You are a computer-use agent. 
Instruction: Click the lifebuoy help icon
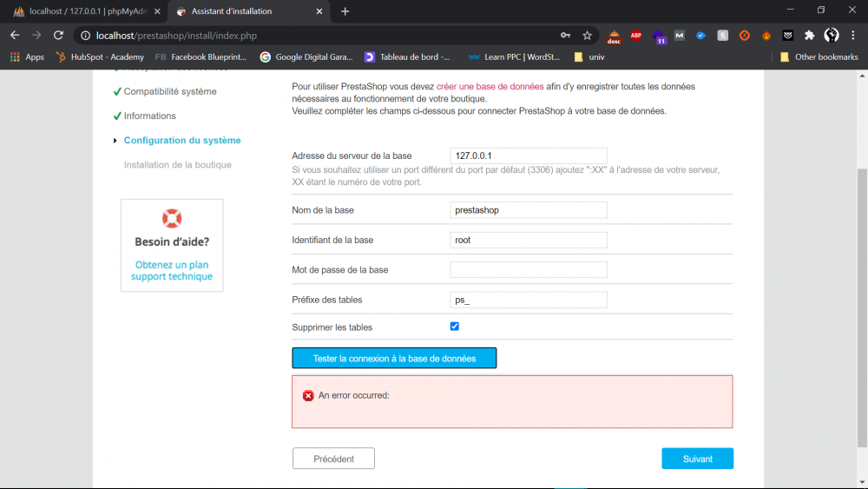pyautogui.click(x=172, y=218)
